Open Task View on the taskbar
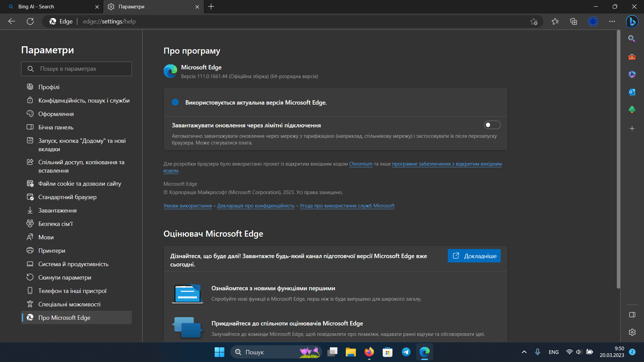Image resolution: width=644 pixels, height=362 pixels. tap(332, 352)
